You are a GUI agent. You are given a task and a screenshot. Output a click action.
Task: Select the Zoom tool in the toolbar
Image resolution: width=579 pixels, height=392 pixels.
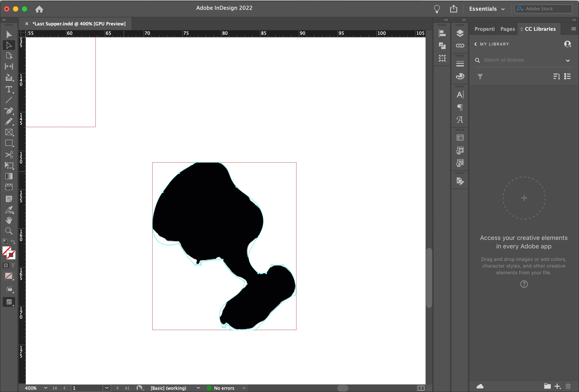pos(9,231)
